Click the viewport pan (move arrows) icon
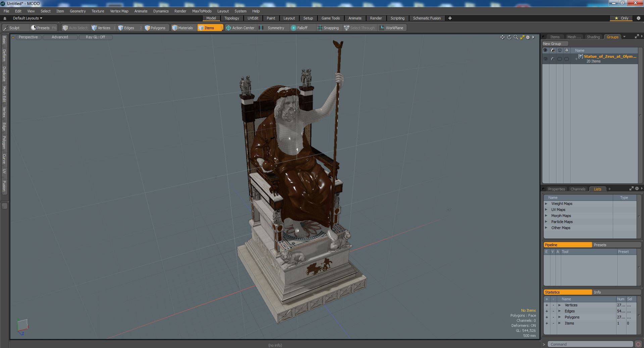 pos(502,37)
